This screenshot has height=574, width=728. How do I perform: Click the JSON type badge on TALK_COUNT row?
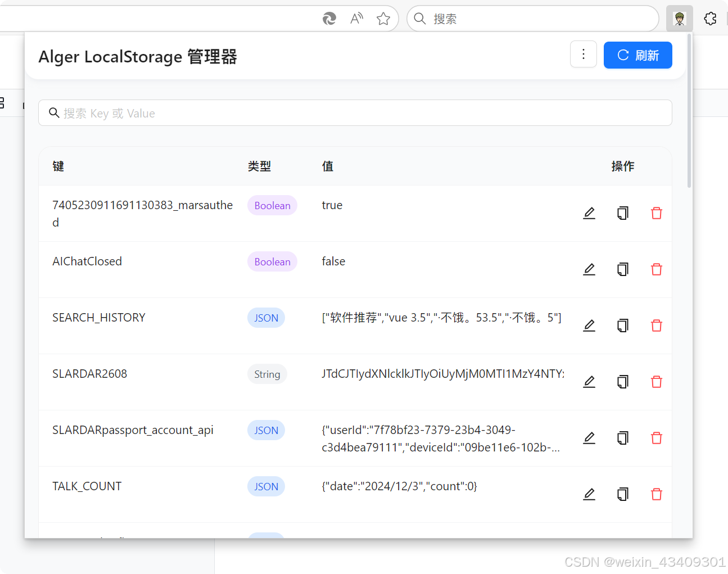266,486
